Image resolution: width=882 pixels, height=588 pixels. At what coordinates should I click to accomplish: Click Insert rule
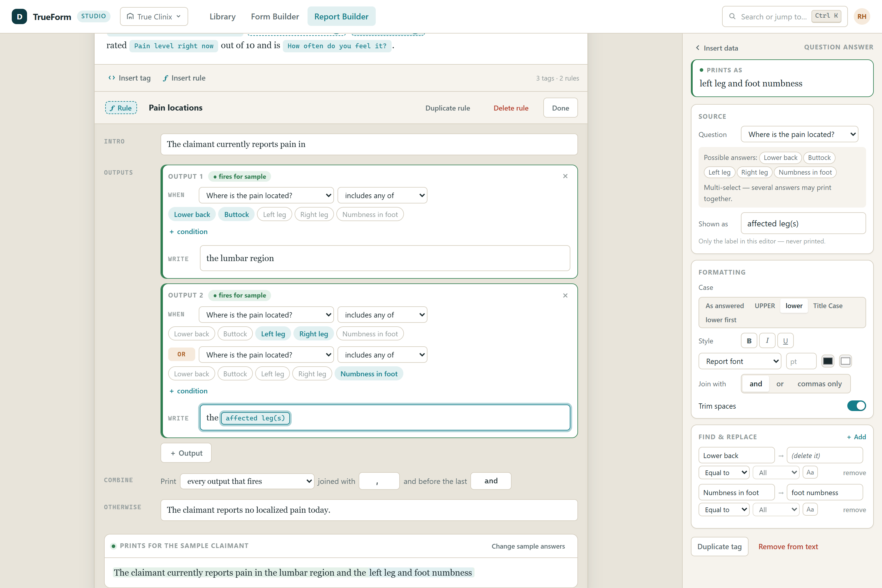tap(184, 78)
